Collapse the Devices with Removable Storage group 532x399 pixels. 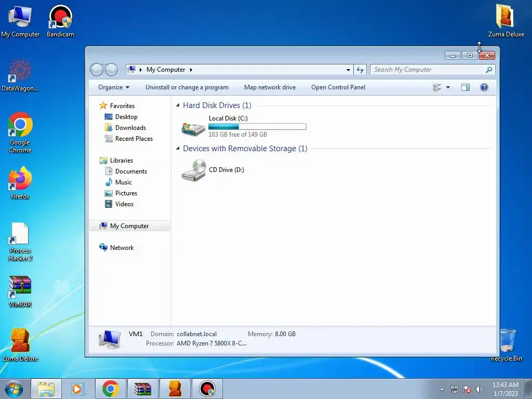click(x=178, y=149)
